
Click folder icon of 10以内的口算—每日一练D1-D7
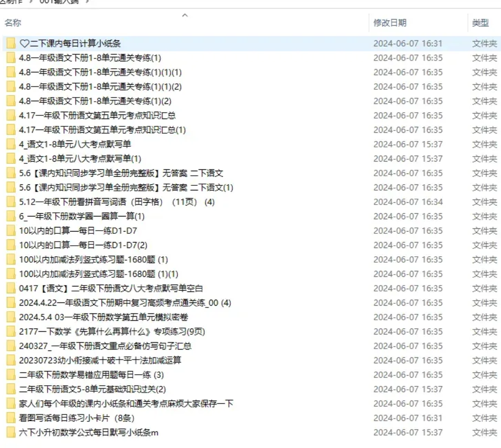click(x=11, y=231)
